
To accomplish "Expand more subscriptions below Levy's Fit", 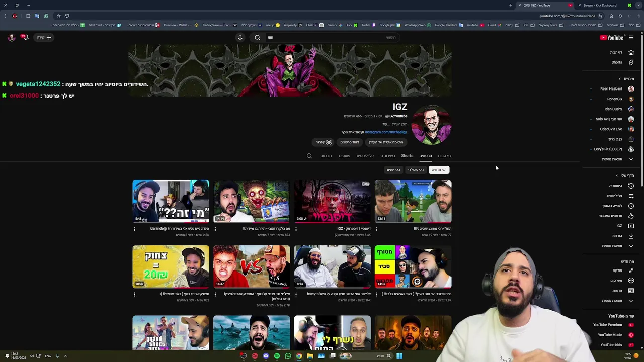I will click(x=618, y=159).
